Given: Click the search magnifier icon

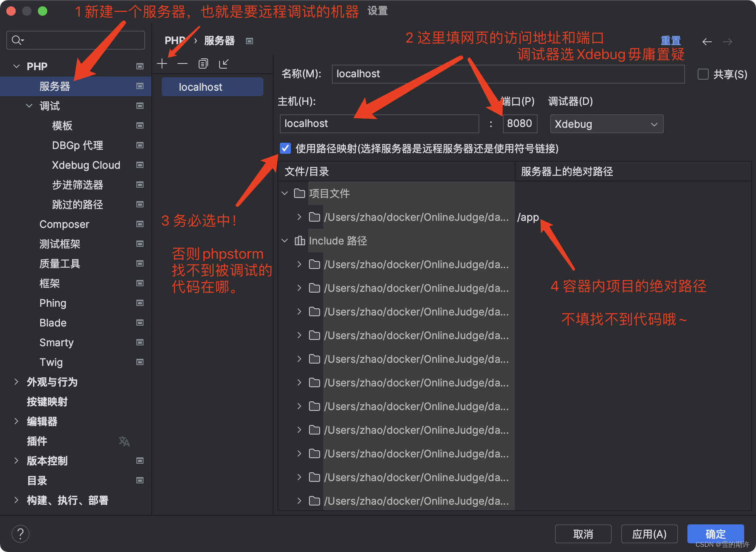Looking at the screenshot, I should (17, 40).
